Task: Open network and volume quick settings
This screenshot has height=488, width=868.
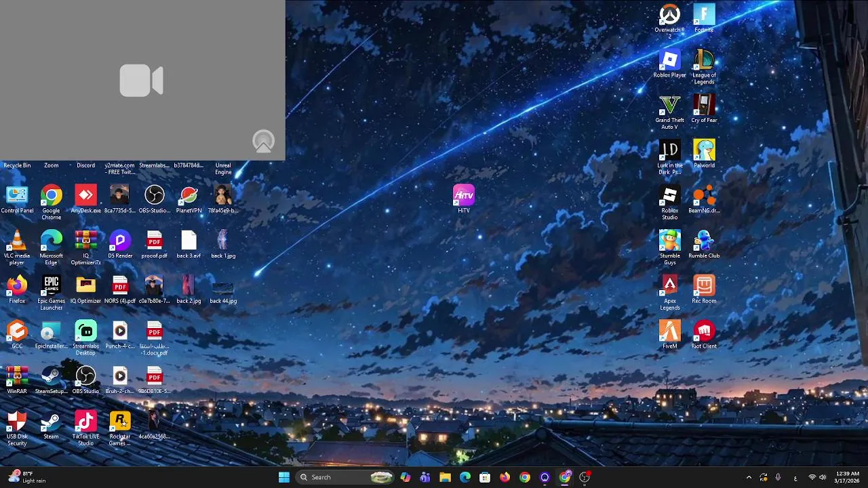Action: pyautogui.click(x=817, y=477)
